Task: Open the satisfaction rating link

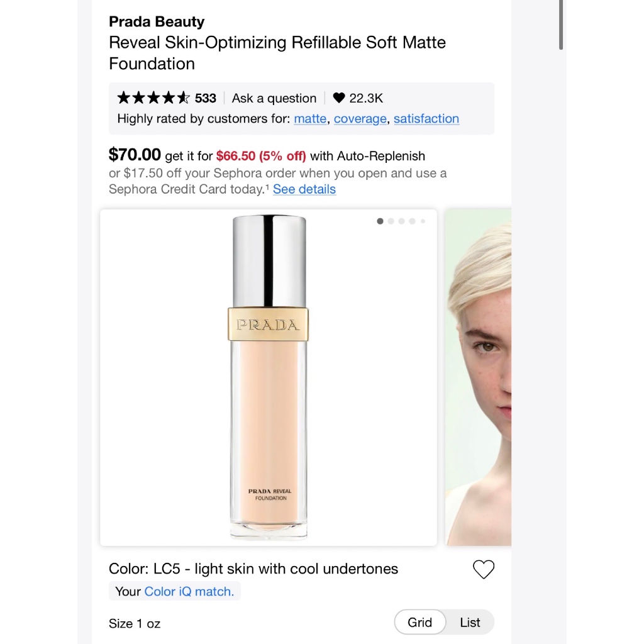Action: click(426, 119)
